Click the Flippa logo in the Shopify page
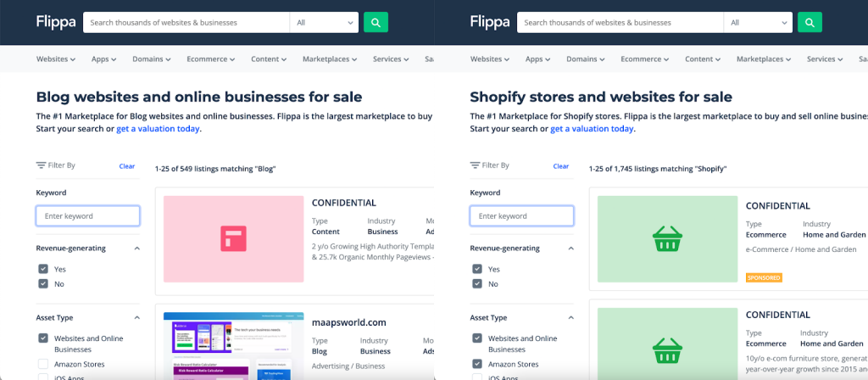 coord(490,22)
